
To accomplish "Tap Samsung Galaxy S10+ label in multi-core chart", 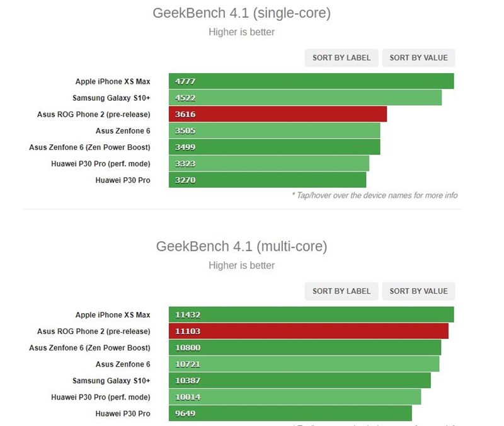I will [x=112, y=381].
